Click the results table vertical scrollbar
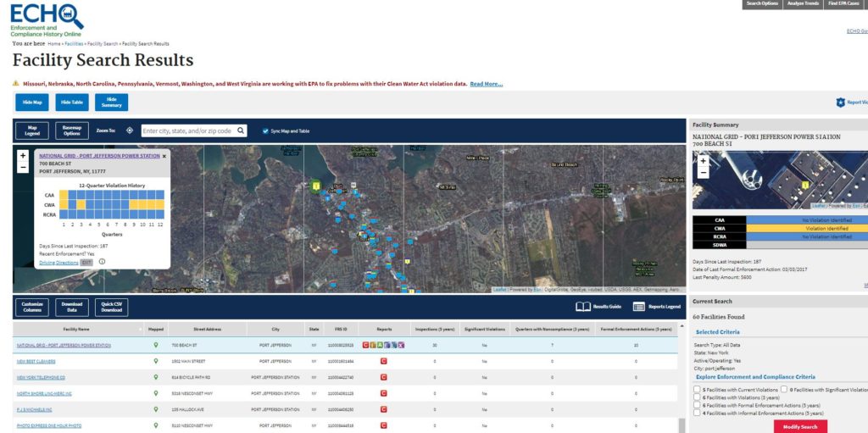 pyautogui.click(x=682, y=425)
